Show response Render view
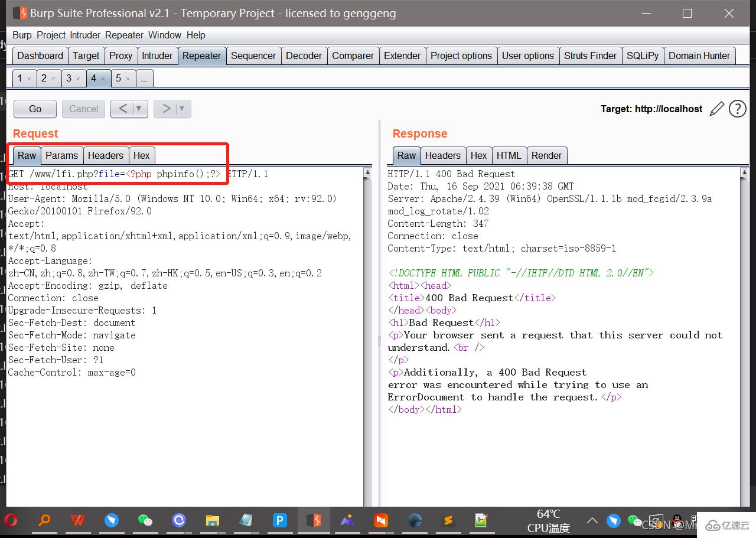756x538 pixels. click(546, 155)
